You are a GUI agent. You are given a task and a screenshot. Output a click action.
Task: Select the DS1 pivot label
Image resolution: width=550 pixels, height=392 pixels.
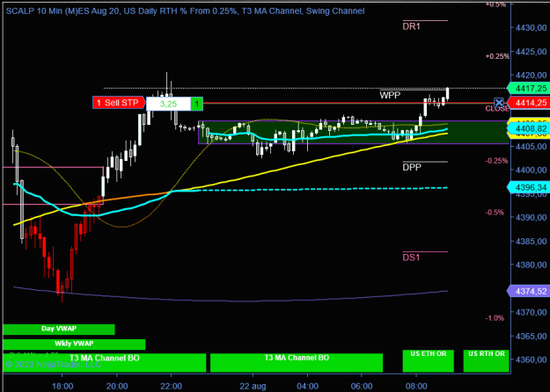(411, 258)
